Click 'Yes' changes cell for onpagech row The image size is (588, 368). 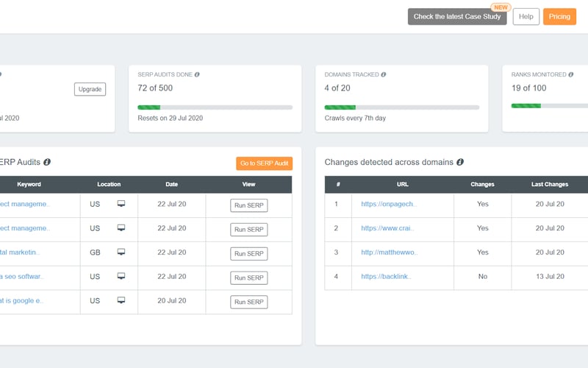[x=483, y=204]
